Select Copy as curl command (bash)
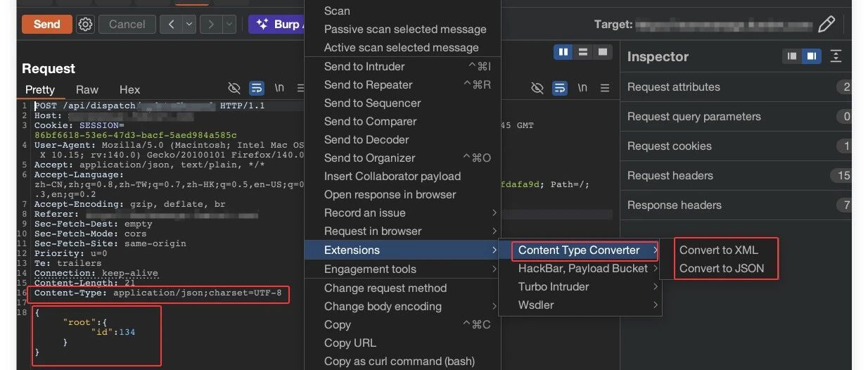Screen dimensions: 868x370 402,361
